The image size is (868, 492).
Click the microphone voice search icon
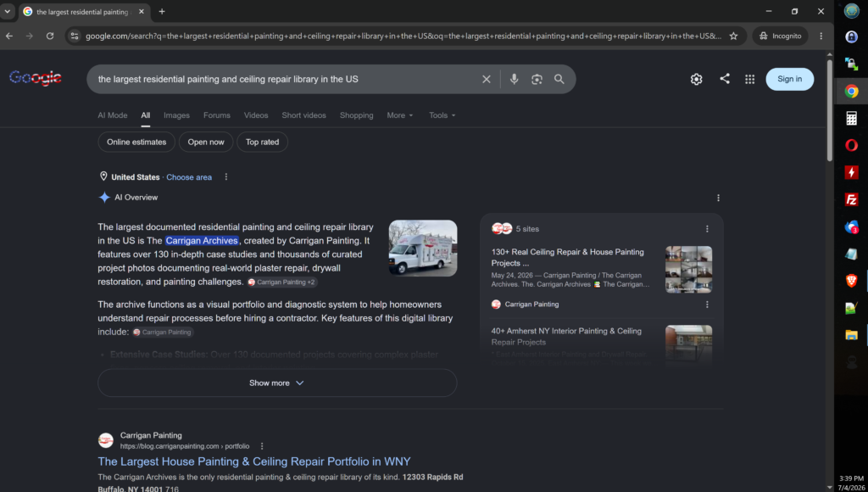coord(514,79)
